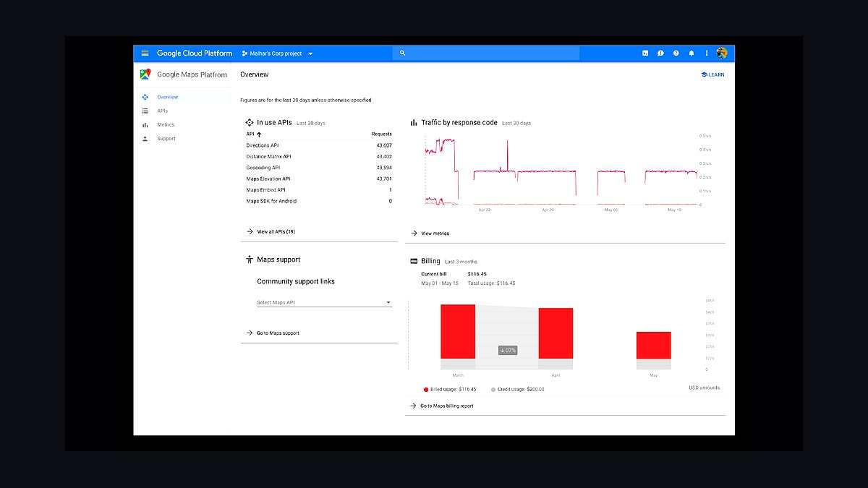Image resolution: width=868 pixels, height=488 pixels.
Task: Click the March red billing bar
Action: 458,331
